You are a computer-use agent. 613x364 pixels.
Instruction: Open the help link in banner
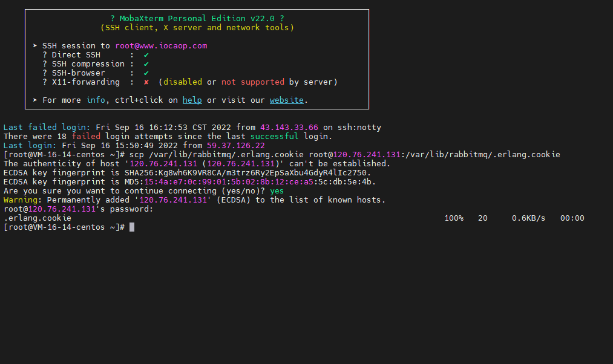192,100
